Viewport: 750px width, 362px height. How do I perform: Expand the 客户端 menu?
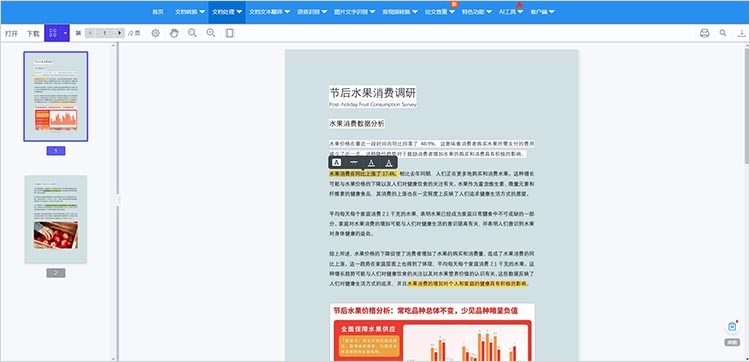542,11
